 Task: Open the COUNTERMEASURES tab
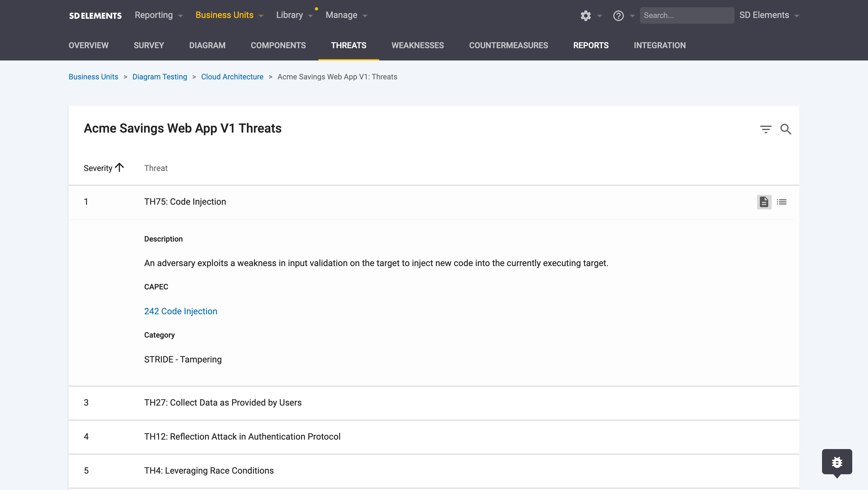[x=508, y=45]
